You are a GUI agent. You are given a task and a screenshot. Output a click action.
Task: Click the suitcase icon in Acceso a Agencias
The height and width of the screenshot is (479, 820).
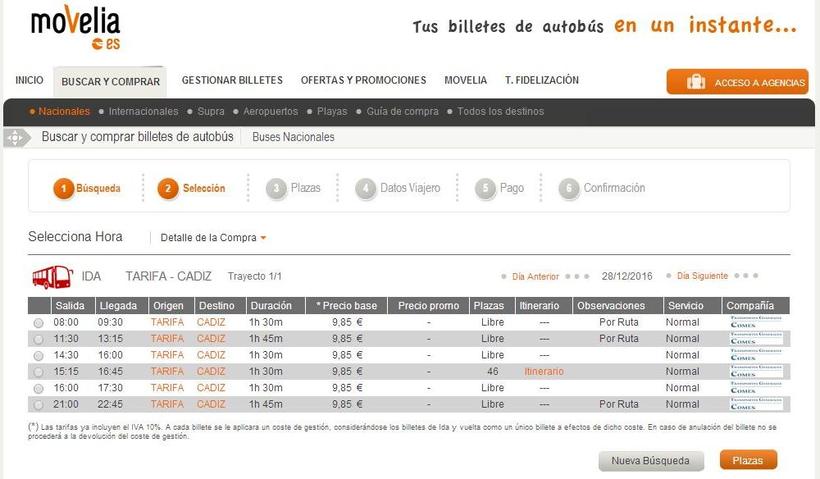(695, 82)
